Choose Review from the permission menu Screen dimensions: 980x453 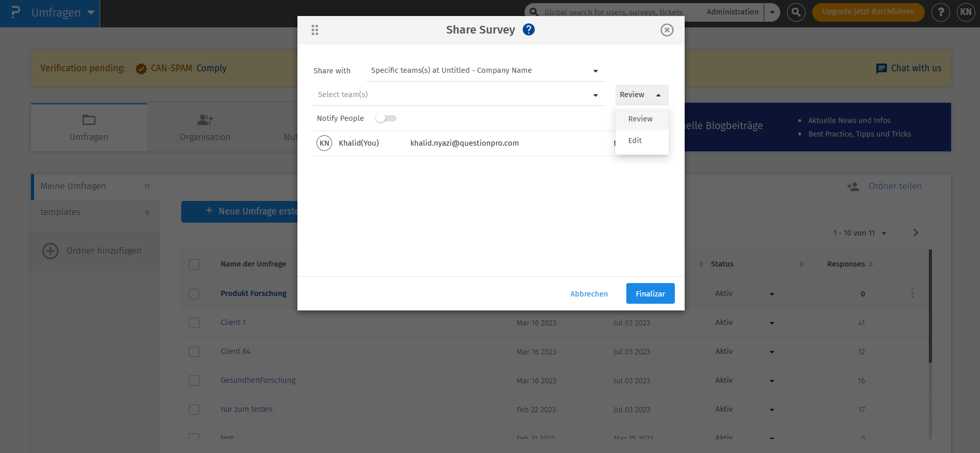coord(642,119)
